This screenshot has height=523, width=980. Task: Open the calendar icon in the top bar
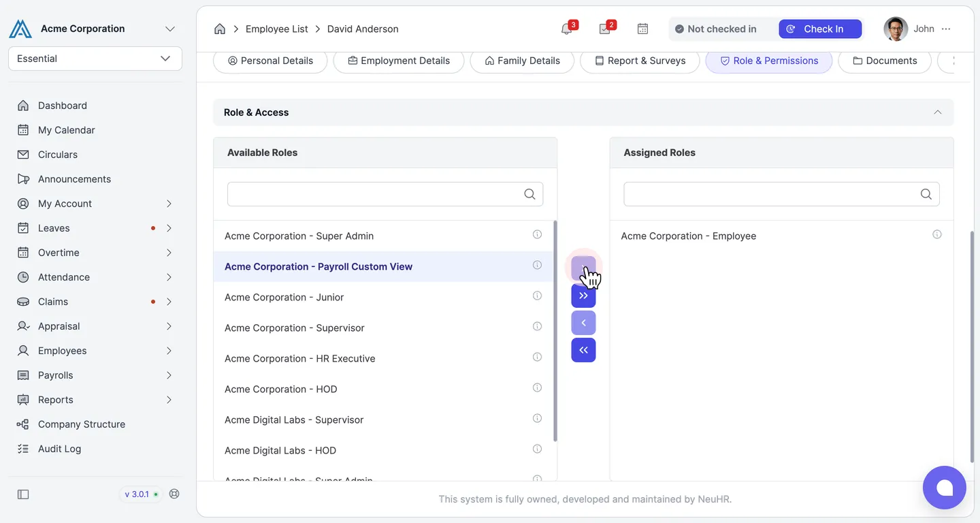(642, 29)
